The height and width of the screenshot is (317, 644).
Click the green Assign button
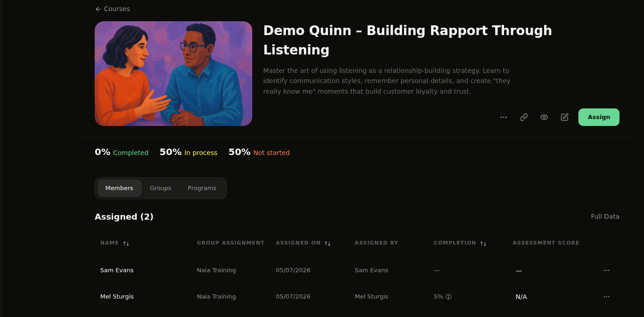(599, 117)
